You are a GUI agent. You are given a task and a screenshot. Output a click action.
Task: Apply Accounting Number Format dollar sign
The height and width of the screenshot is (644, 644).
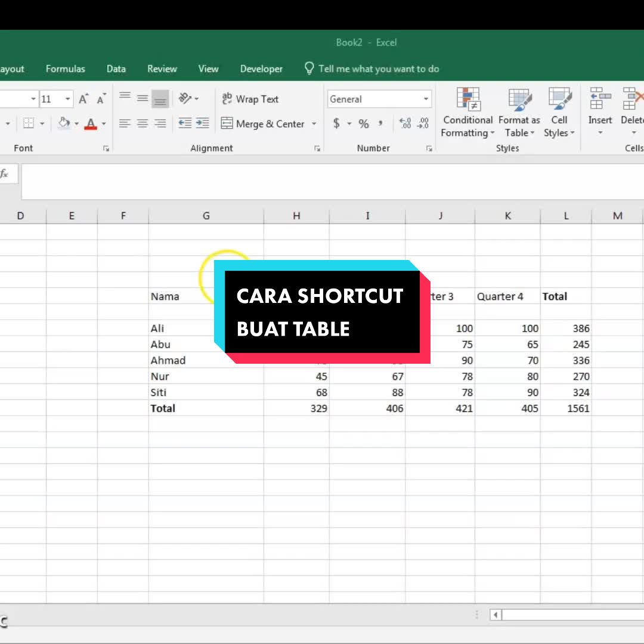(x=336, y=123)
